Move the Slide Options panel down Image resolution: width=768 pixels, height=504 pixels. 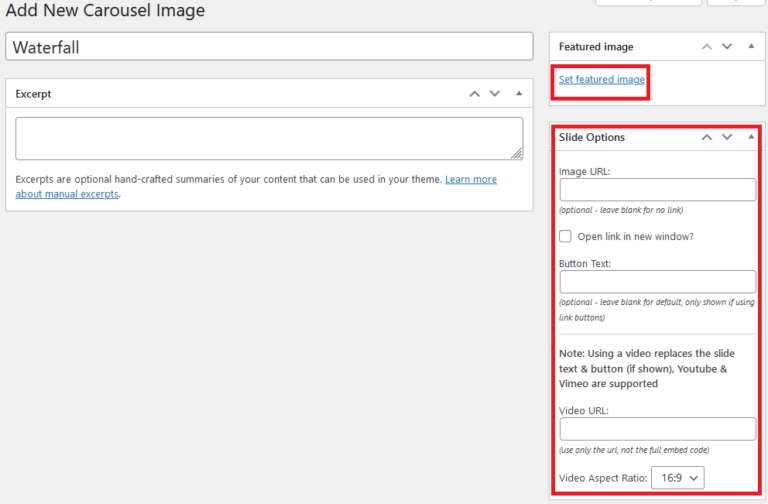pos(727,137)
